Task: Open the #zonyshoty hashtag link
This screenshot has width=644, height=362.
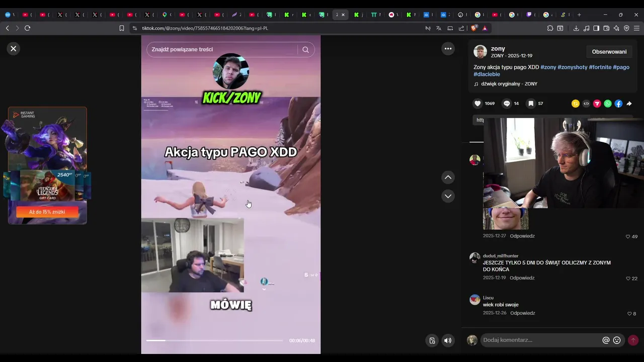Action: pos(573,67)
